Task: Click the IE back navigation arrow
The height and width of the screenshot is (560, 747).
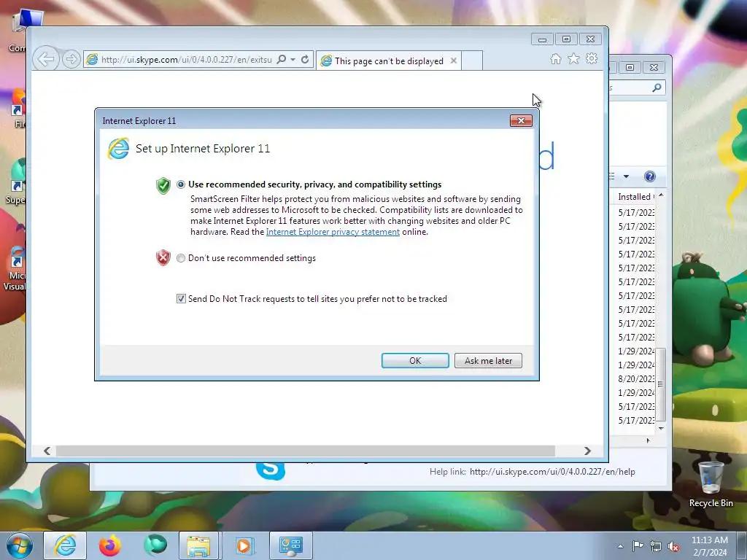Action: coord(46,60)
